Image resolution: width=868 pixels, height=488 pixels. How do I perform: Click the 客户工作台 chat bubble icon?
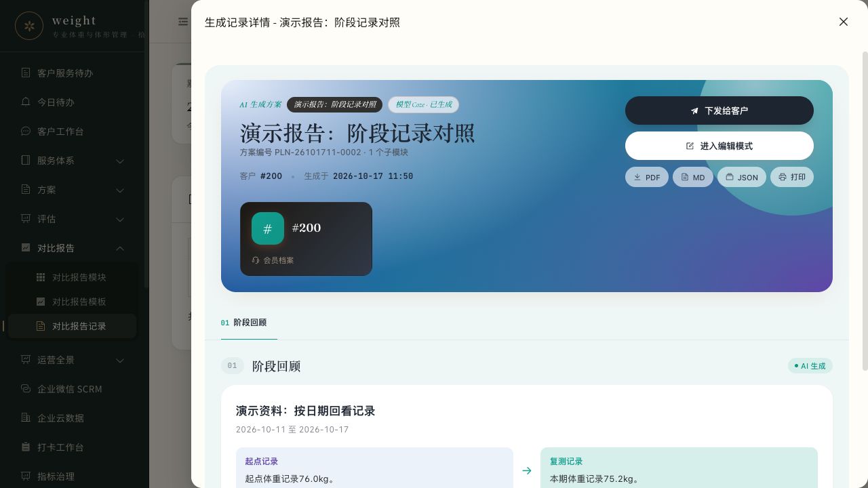[x=26, y=131]
